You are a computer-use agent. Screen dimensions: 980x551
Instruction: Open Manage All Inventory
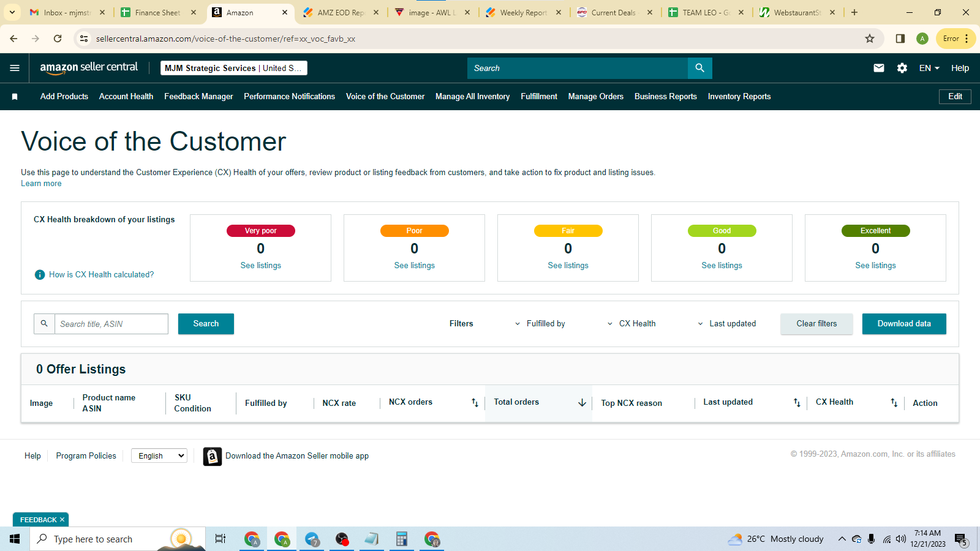pos(472,97)
